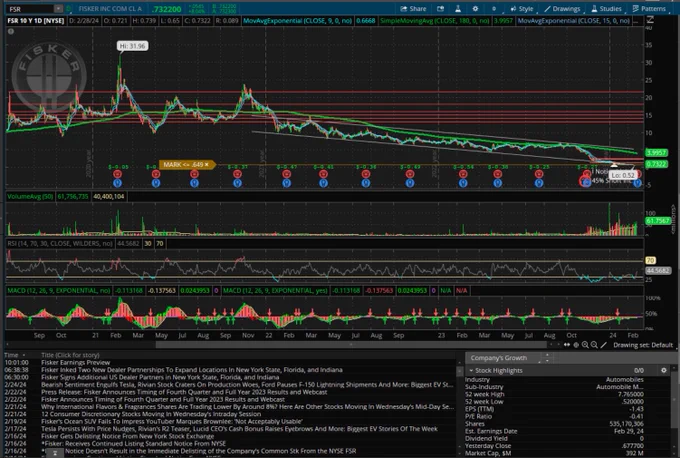
Task: Open the Company's Growth dropdown
Action: click(x=503, y=358)
